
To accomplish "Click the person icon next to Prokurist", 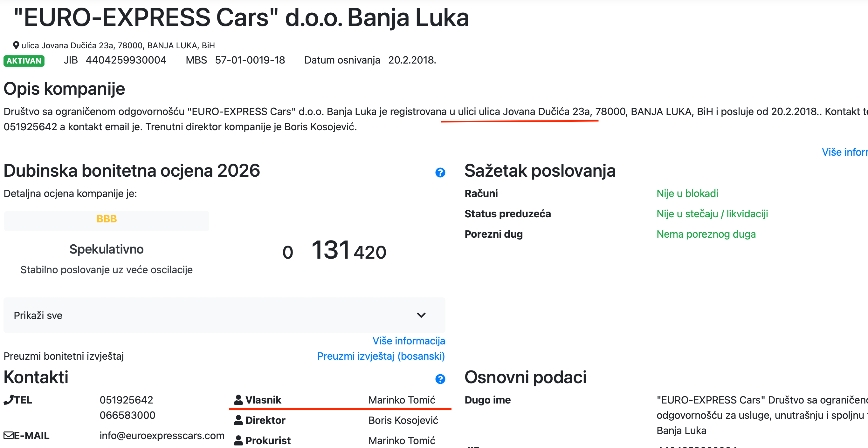I will coord(238,440).
